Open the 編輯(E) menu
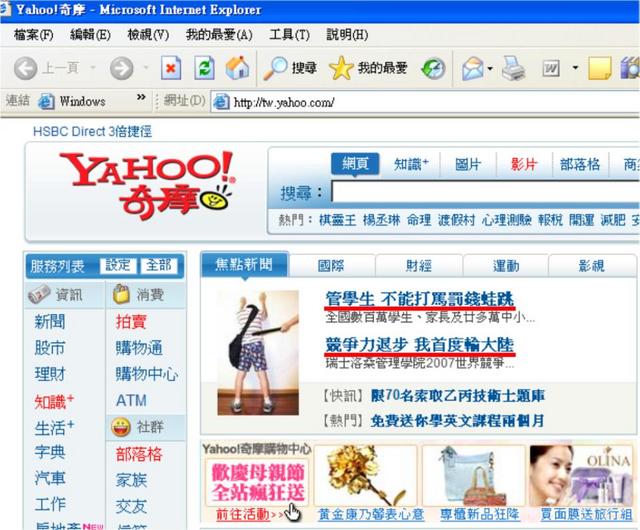640x530 pixels. (x=90, y=35)
